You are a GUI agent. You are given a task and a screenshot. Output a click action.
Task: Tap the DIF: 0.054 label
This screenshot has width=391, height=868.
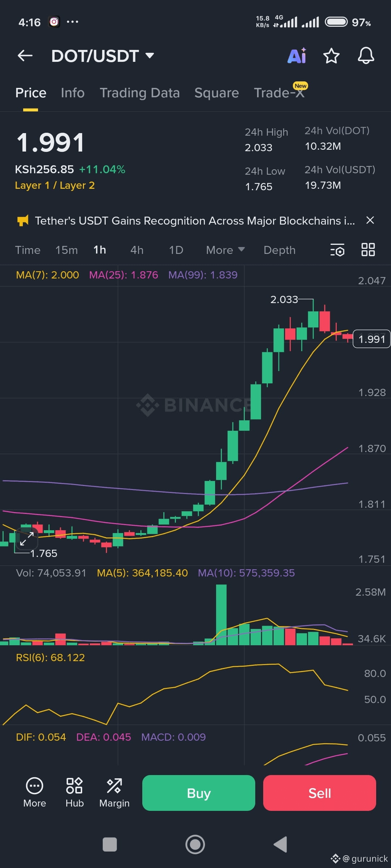(x=41, y=737)
